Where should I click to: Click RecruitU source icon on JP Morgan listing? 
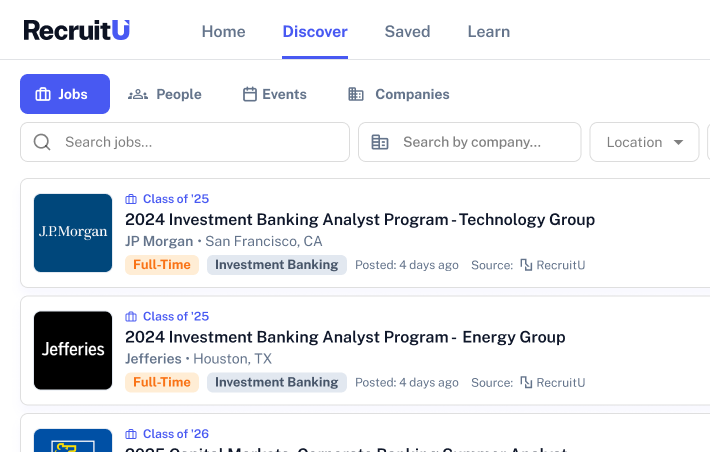[526, 265]
